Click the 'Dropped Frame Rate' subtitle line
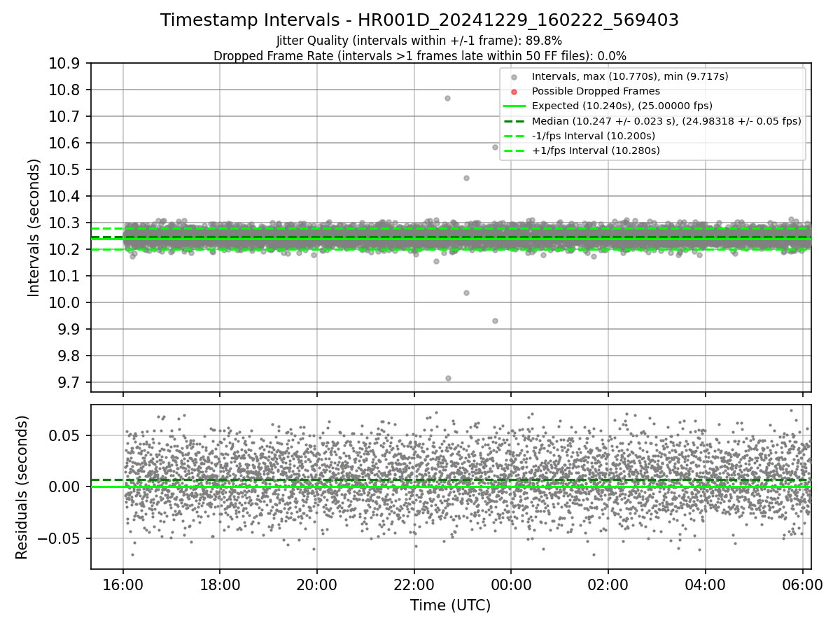This screenshot has width=840, height=630. click(x=419, y=55)
